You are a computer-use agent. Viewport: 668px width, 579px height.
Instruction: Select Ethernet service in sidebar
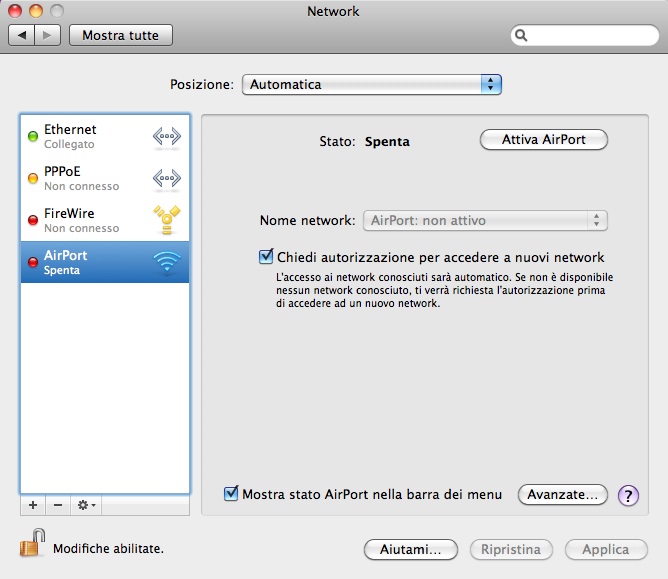tap(105, 136)
